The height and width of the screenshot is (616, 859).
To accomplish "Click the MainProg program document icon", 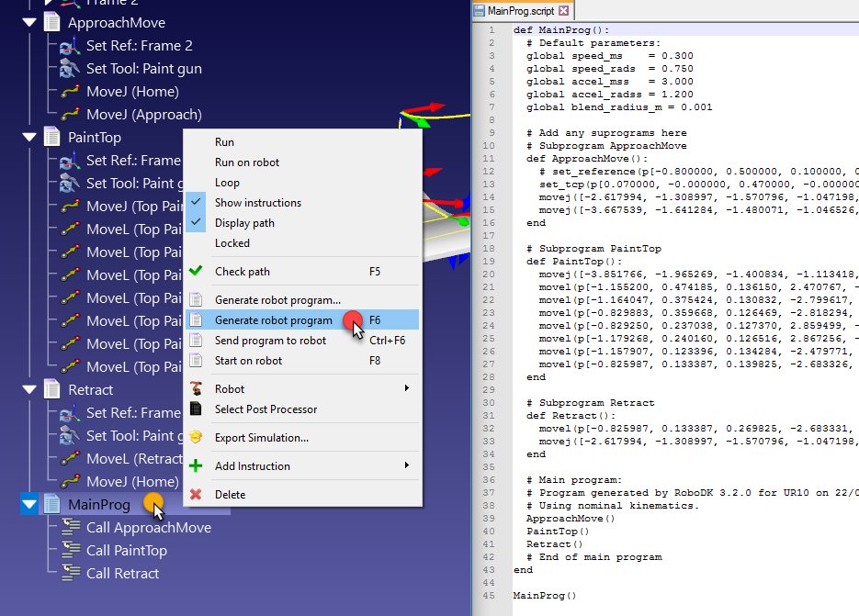I will pyautogui.click(x=52, y=505).
